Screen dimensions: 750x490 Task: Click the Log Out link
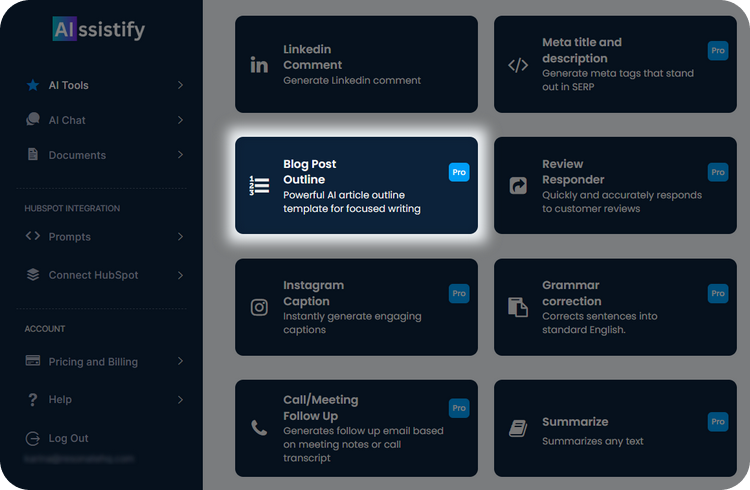pos(68,438)
